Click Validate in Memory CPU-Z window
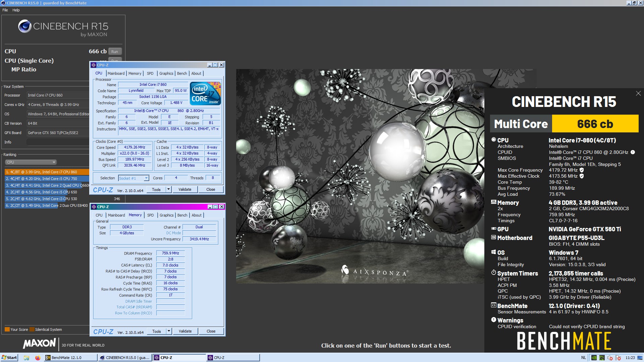This screenshot has height=362, width=644. coord(185,331)
